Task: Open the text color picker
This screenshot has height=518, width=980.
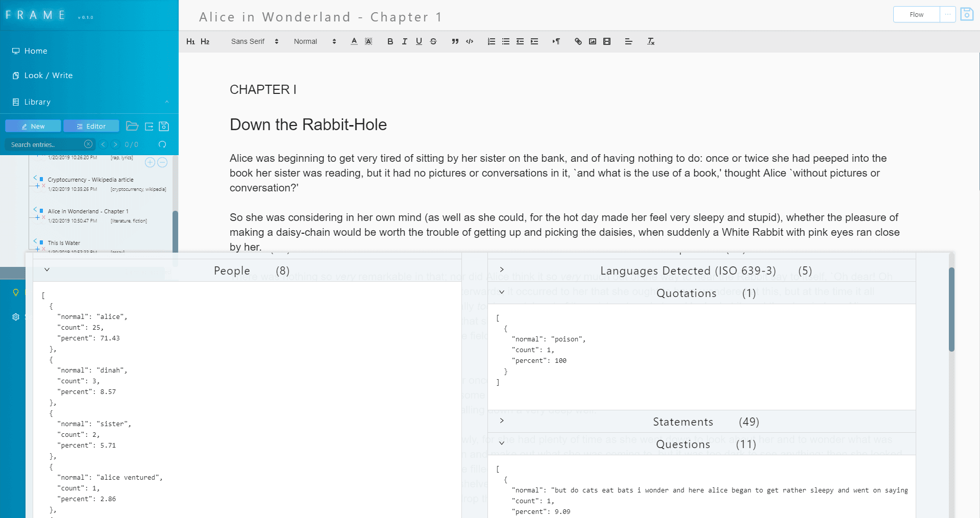Action: pyautogui.click(x=354, y=41)
